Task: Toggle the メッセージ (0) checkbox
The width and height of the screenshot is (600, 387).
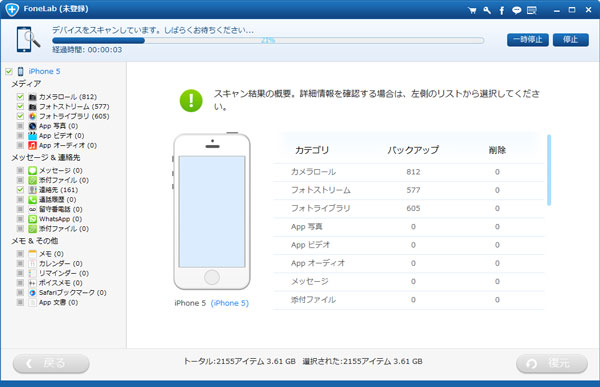Action: pyautogui.click(x=20, y=170)
